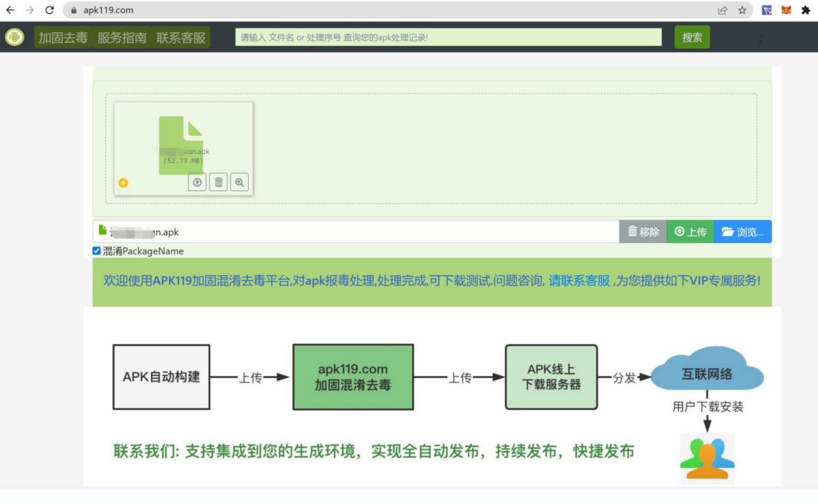The height and width of the screenshot is (504, 818).
Task: Reload the page with the refresh icon
Action: pyautogui.click(x=50, y=10)
